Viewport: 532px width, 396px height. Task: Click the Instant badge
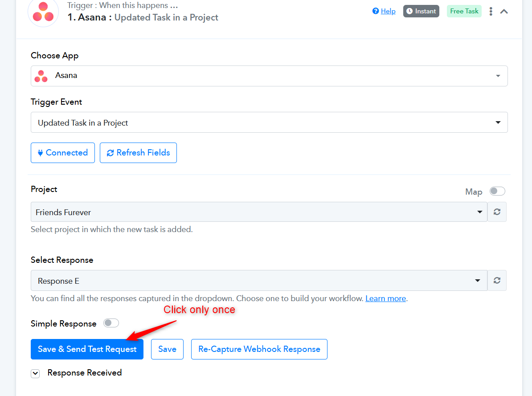[x=421, y=11]
